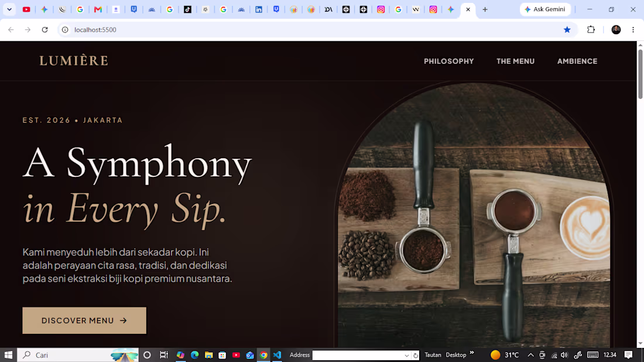The image size is (644, 362).
Task: Switch to the LinkedIn browser tab
Action: (259, 9)
